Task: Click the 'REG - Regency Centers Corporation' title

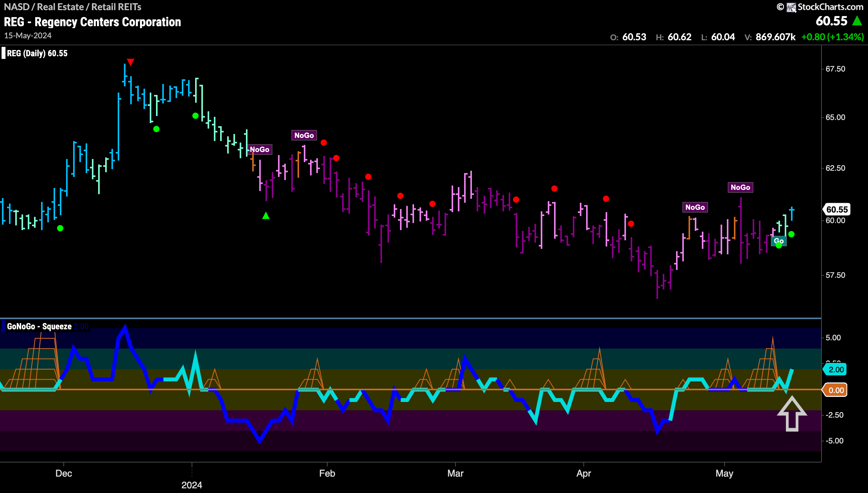Action: coord(92,21)
